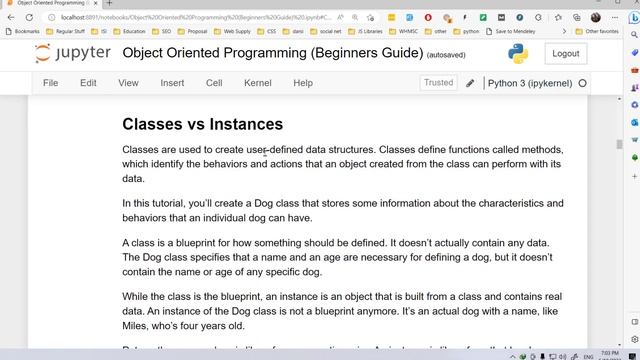Click the read aloud icon in the address bar
The image size is (640, 360).
[340, 18]
